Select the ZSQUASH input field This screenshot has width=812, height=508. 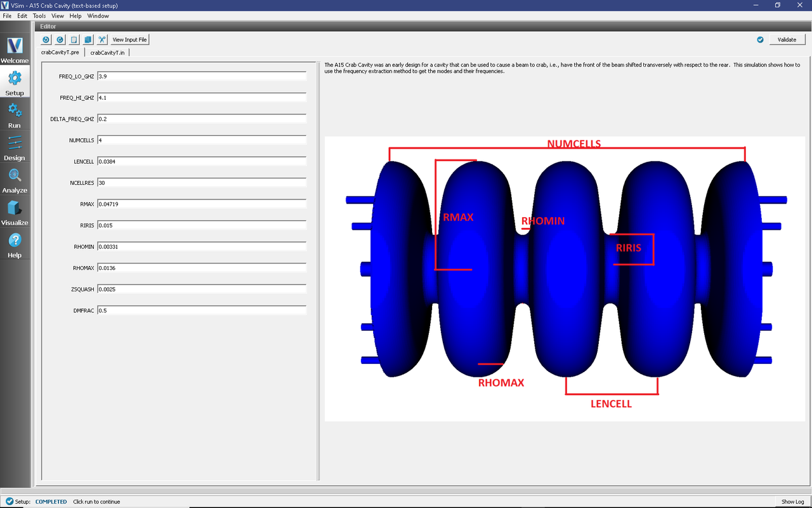(x=201, y=290)
